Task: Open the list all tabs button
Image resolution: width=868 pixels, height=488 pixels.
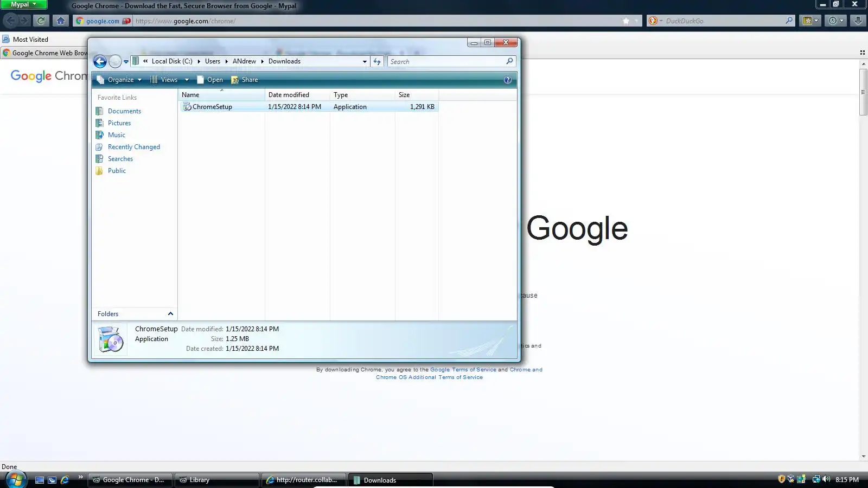Action: point(862,53)
